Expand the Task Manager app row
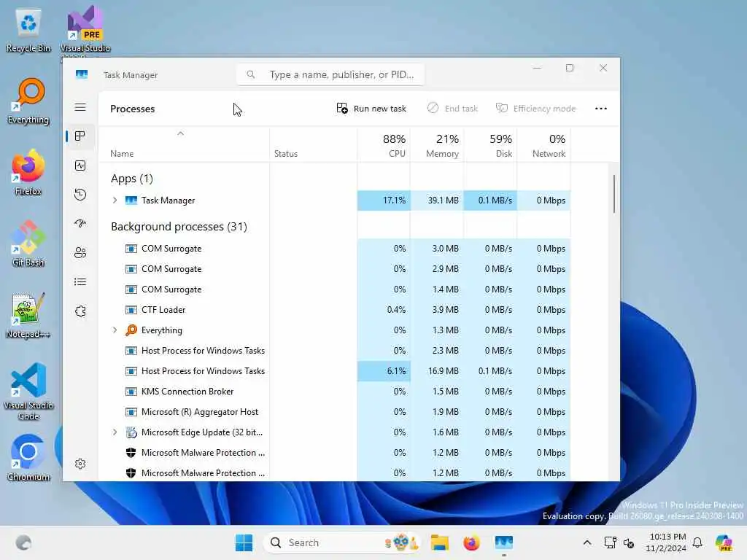 [x=115, y=201]
